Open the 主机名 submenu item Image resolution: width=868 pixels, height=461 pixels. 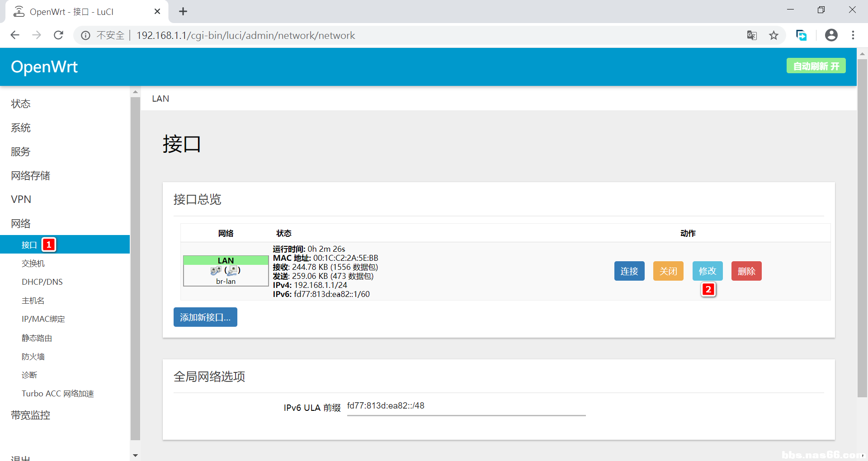[x=33, y=301]
